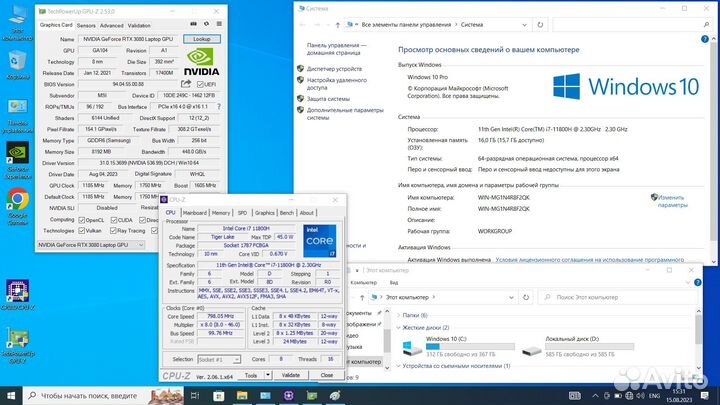Open the Socket selection dropdown in CPU-Z
Screen dimensions: 720x405
pos(219,359)
